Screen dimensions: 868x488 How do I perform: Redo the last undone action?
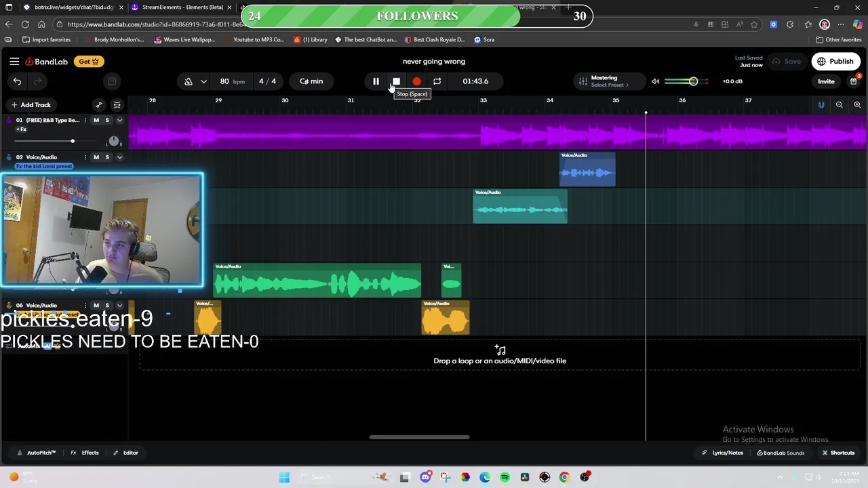coord(37,81)
